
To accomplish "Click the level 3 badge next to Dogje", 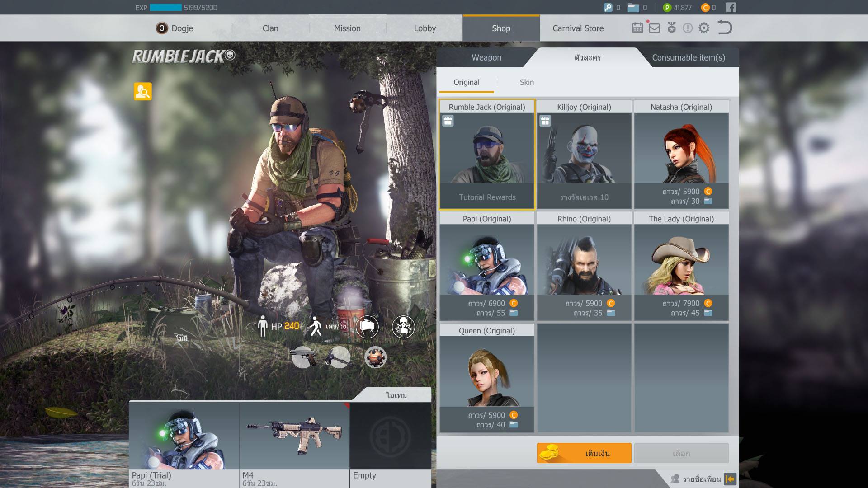I will pos(162,28).
